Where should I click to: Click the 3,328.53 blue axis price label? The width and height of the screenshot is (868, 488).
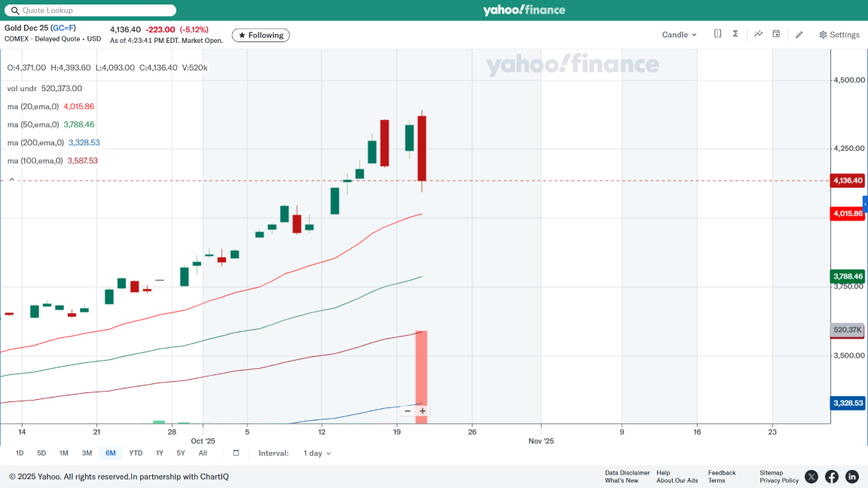pyautogui.click(x=848, y=403)
